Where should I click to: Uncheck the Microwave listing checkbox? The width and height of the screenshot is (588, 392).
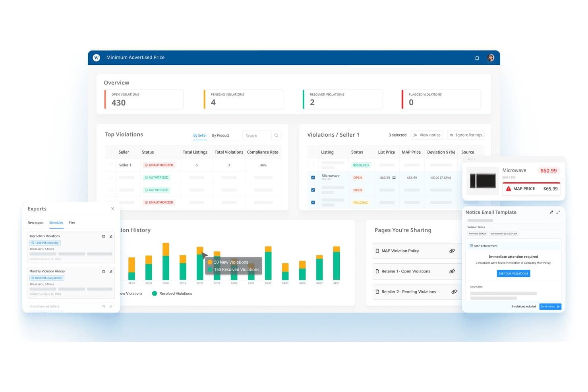click(313, 178)
